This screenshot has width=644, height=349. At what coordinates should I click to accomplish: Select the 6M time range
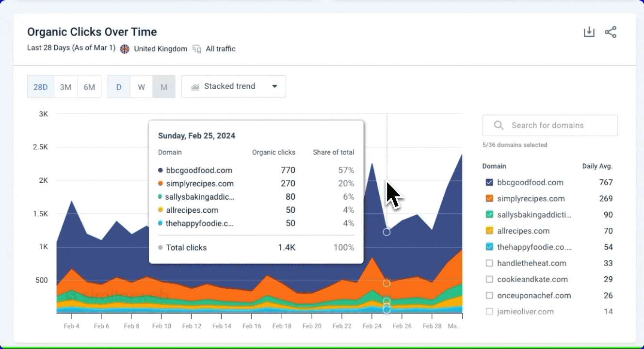(89, 87)
